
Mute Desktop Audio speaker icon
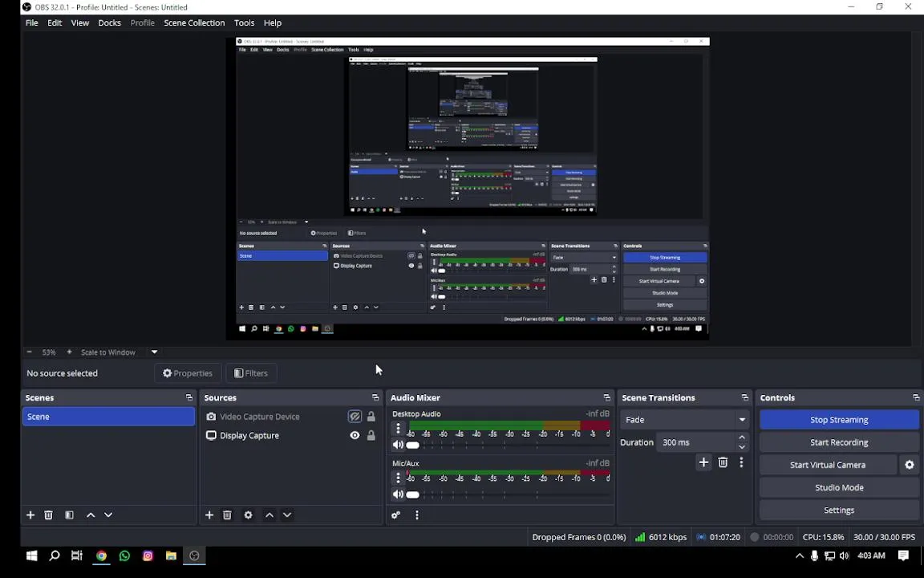pyautogui.click(x=398, y=445)
